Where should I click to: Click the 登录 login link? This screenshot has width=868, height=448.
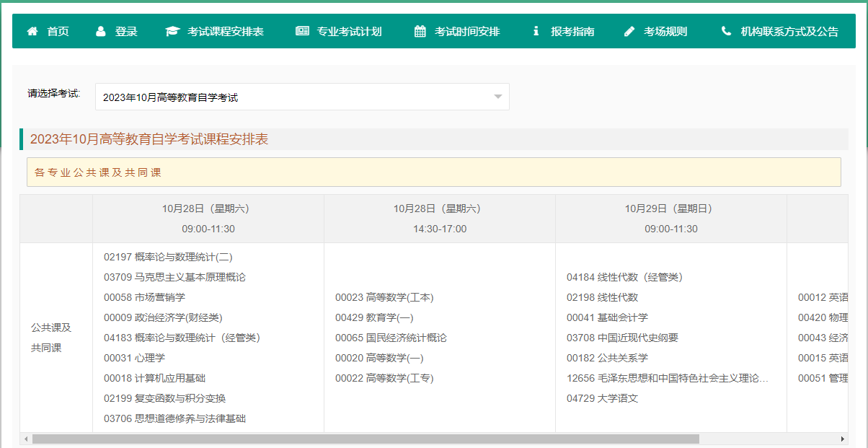click(x=126, y=32)
